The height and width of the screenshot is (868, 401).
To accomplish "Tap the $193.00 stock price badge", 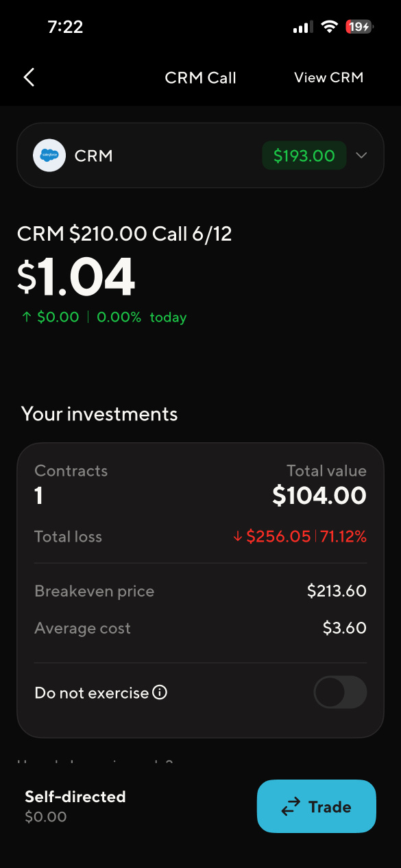I will 304,156.
